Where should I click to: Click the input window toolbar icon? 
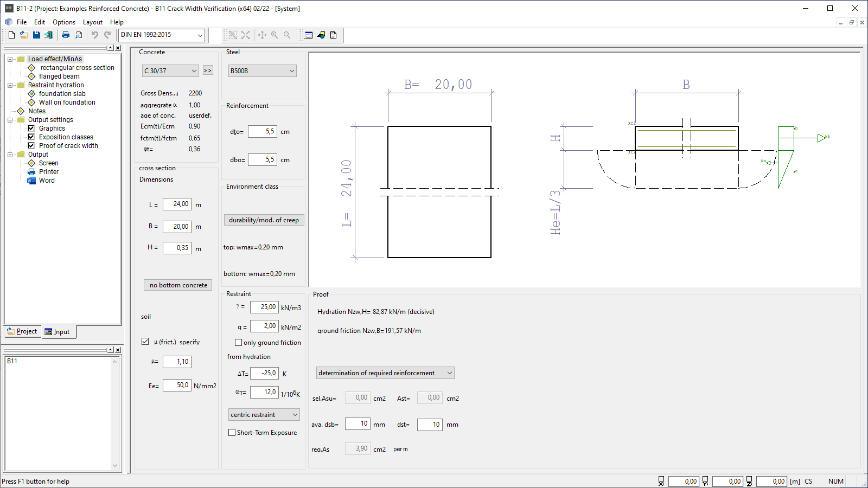click(x=309, y=35)
